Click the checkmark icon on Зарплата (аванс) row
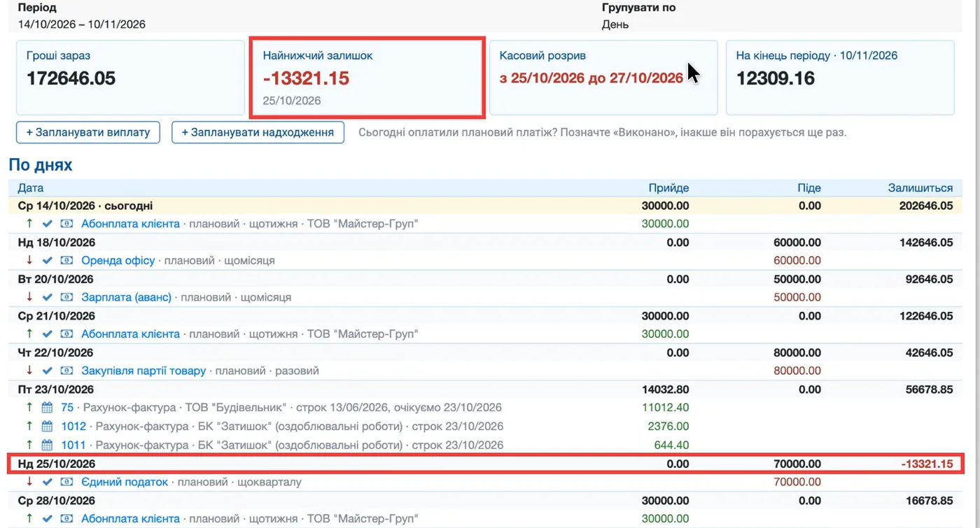The width and height of the screenshot is (980, 528). 48,297
